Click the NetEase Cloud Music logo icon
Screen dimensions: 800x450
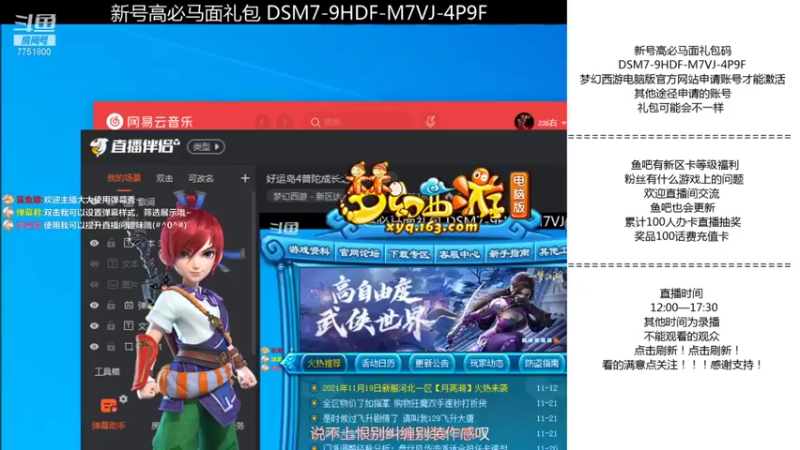pos(115,121)
